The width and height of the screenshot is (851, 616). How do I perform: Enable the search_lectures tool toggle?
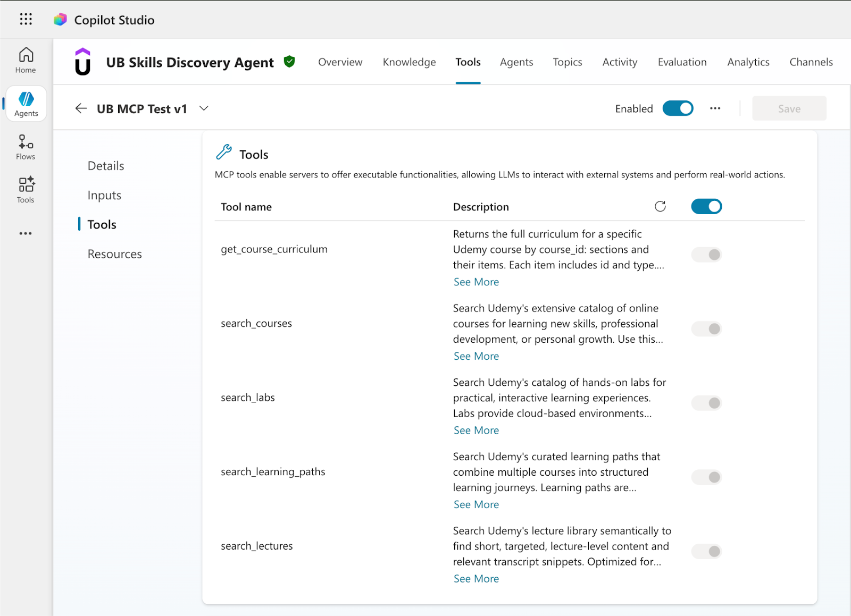coord(706,552)
